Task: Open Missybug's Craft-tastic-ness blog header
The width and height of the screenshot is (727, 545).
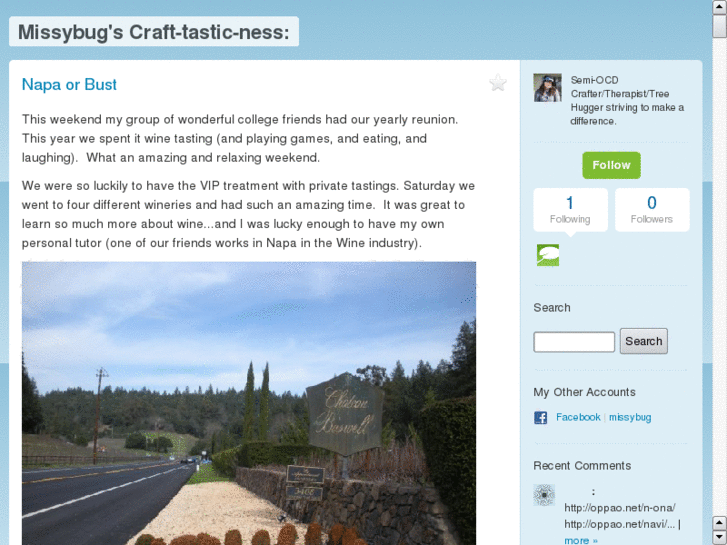Action: point(153,32)
